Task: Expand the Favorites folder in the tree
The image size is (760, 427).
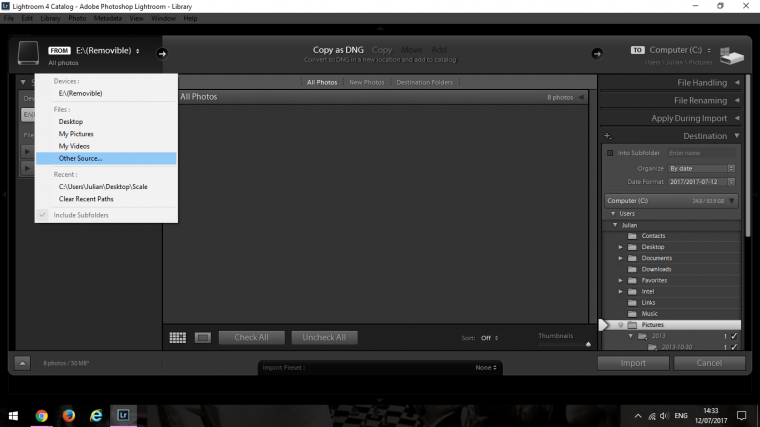Action: pos(620,280)
